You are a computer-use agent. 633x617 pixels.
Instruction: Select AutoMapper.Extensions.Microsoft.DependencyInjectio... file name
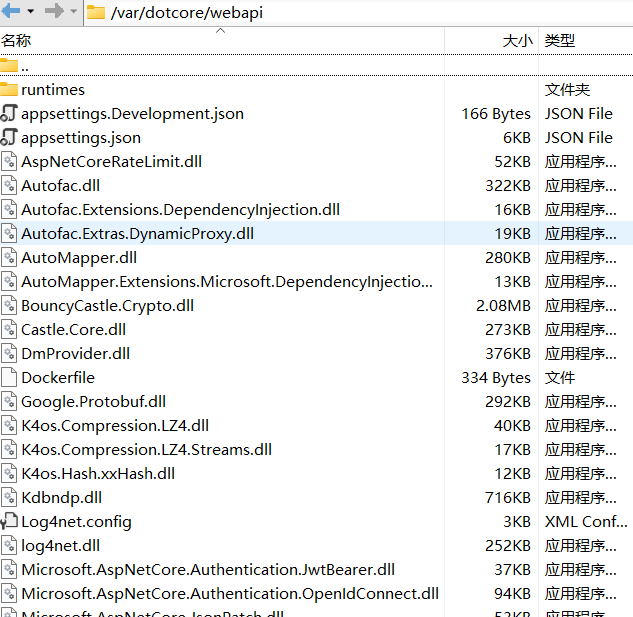[x=227, y=282]
